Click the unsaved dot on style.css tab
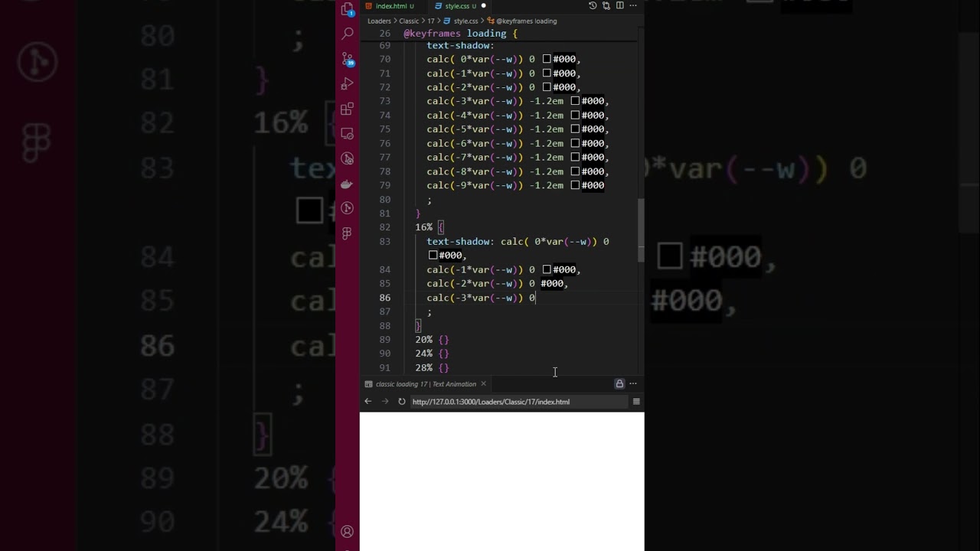 [483, 6]
